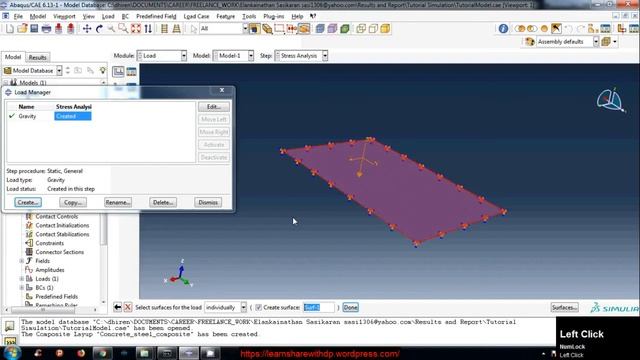Click the New Model Database icon

[x=10, y=29]
